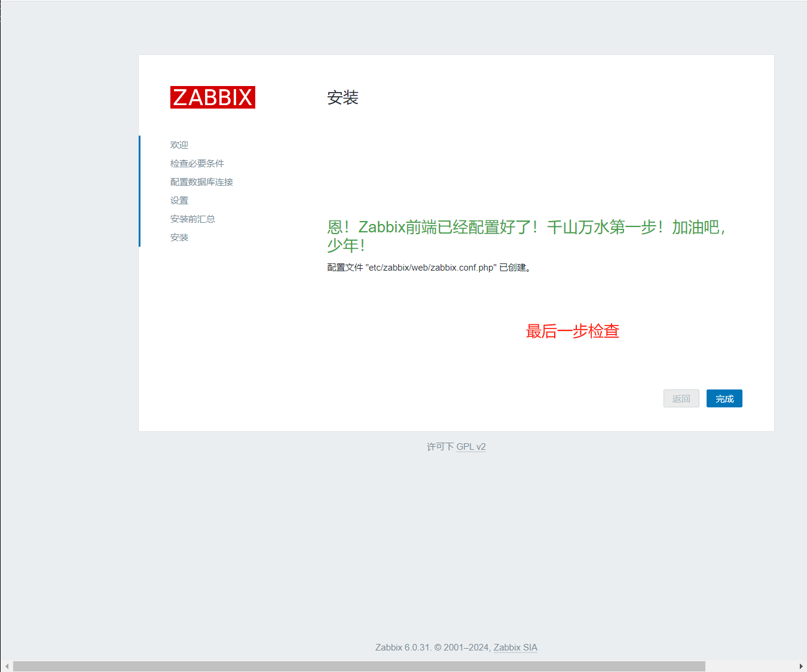This screenshot has width=807, height=672.
Task: Select the 安装 step in sidebar
Action: tap(179, 238)
